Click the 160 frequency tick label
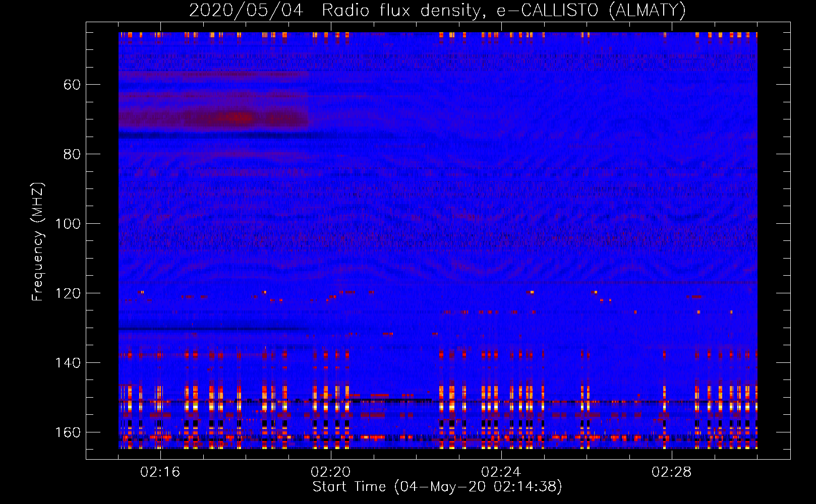The height and width of the screenshot is (504, 816). pos(68,432)
